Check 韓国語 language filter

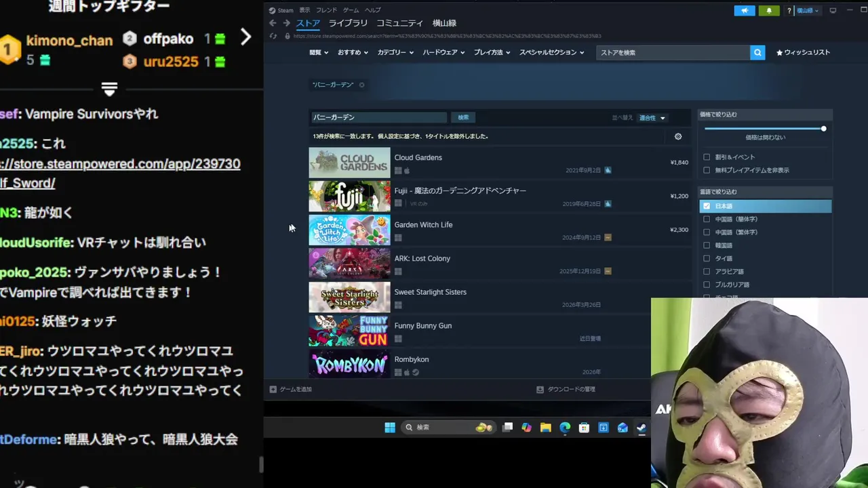707,245
